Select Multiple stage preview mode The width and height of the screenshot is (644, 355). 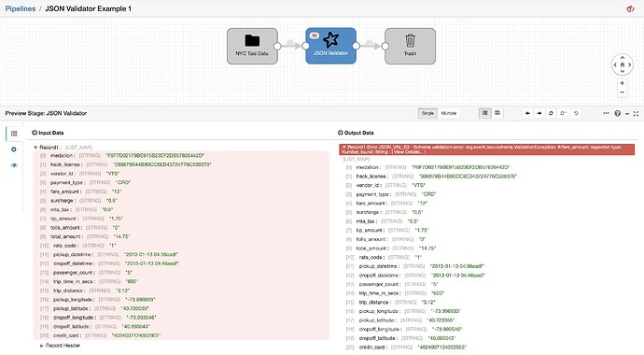click(x=449, y=113)
